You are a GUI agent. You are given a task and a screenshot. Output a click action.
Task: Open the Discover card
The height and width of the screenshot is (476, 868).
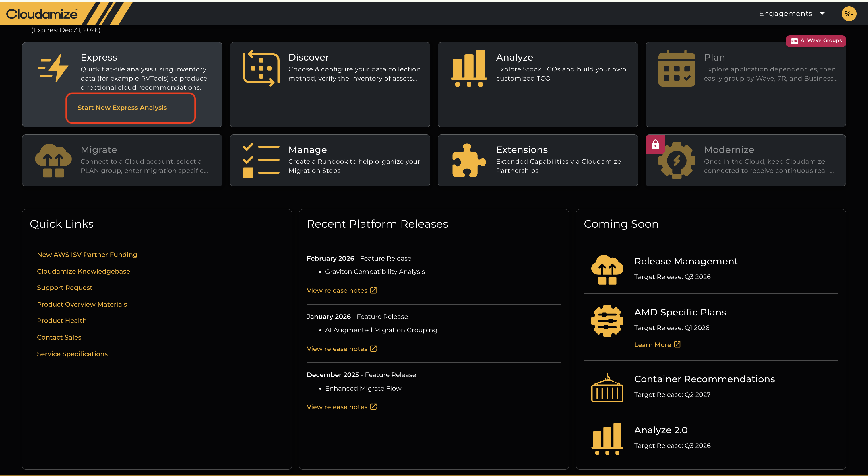tap(330, 85)
